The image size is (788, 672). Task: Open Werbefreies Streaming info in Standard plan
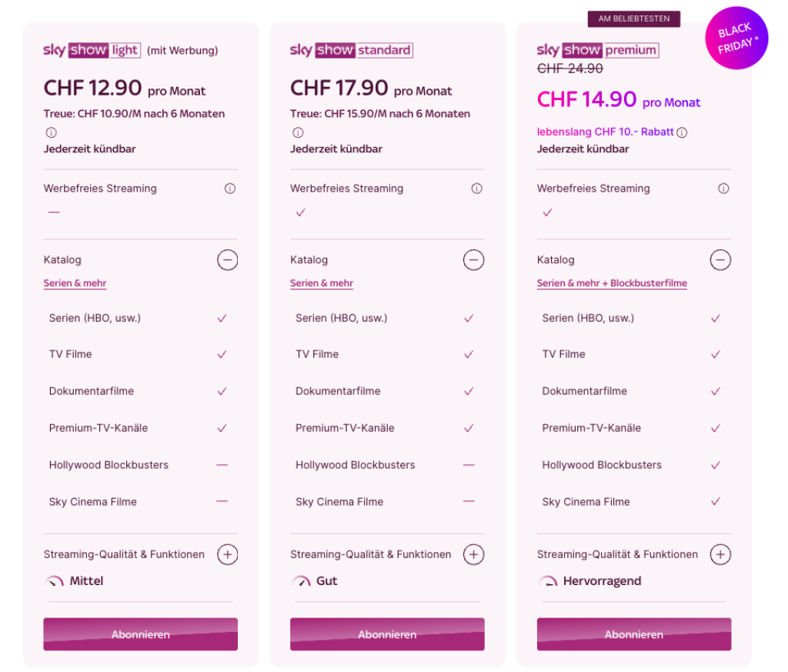click(x=476, y=189)
